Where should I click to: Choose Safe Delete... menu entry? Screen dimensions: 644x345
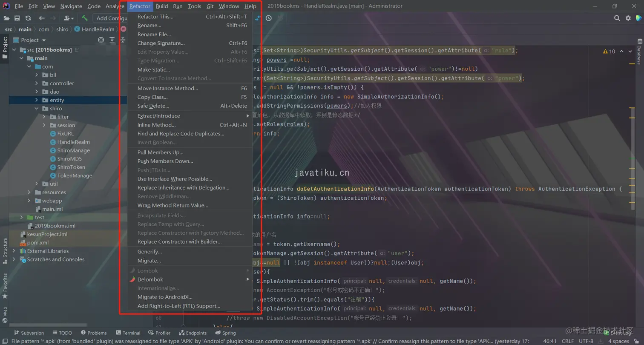(190, 106)
